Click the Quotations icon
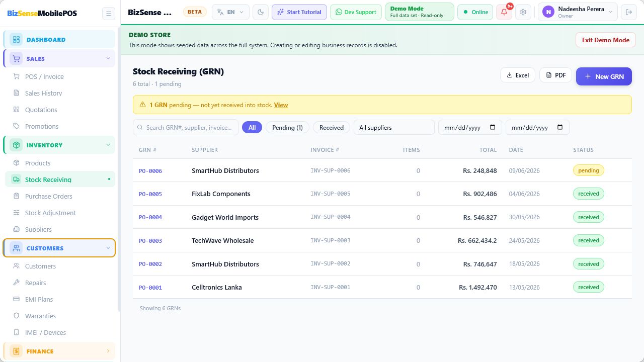Viewport: 644px width, 362px height. (16, 110)
